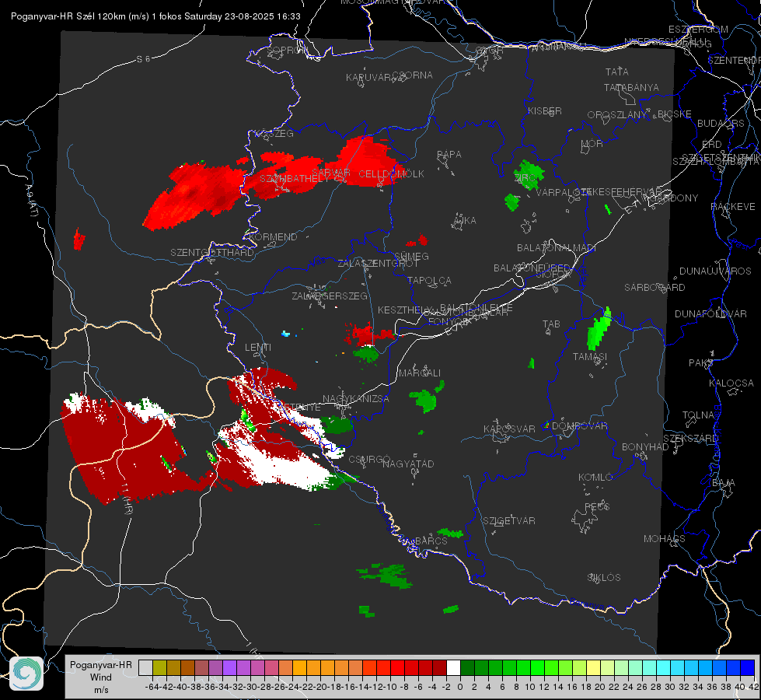Viewport: 761px width, 700px height.
Task: Click the BONYHÁD city label
Action: click(645, 447)
